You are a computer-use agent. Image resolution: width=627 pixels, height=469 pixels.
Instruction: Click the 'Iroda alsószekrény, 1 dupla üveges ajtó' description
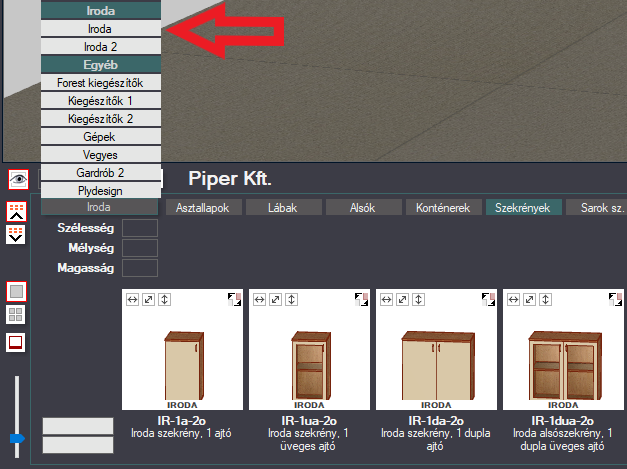[562, 439]
